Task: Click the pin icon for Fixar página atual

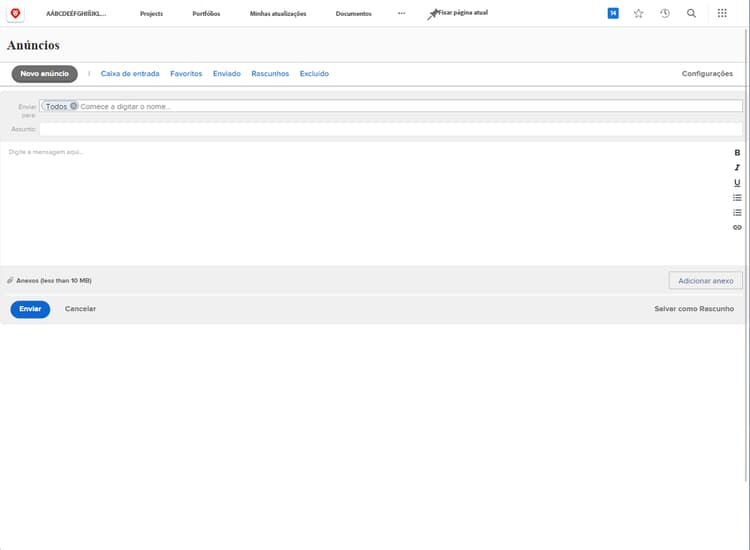Action: (432, 14)
